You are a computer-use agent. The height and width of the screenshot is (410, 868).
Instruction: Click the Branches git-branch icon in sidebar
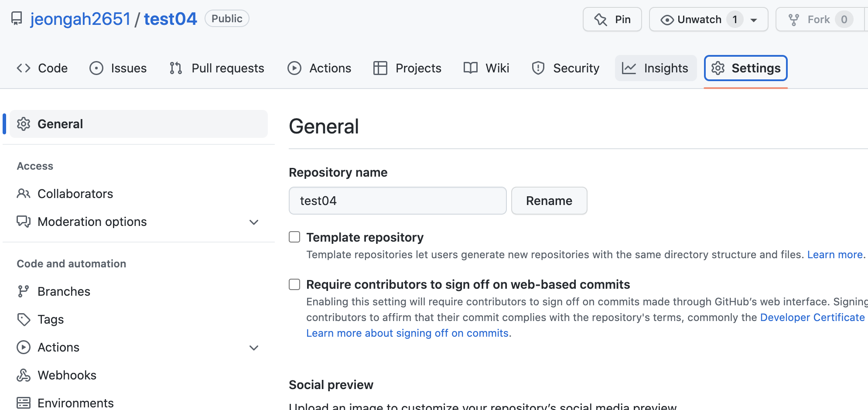pos(23,291)
